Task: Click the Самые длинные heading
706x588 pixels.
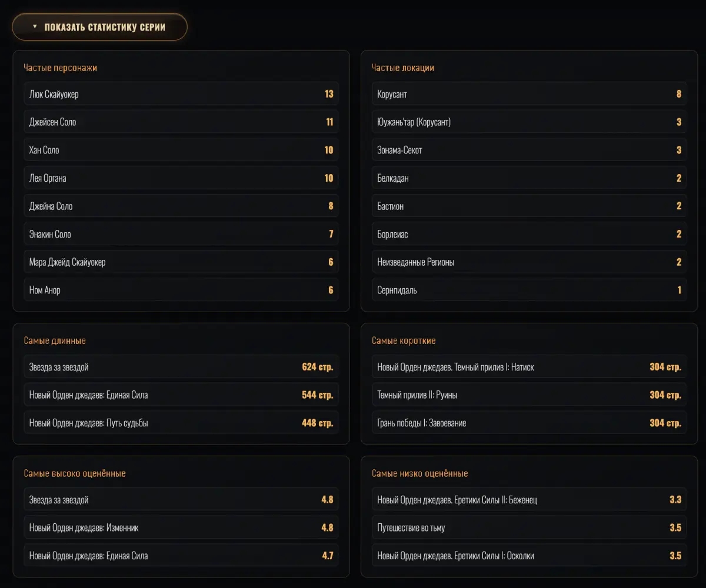Action: [x=55, y=340]
